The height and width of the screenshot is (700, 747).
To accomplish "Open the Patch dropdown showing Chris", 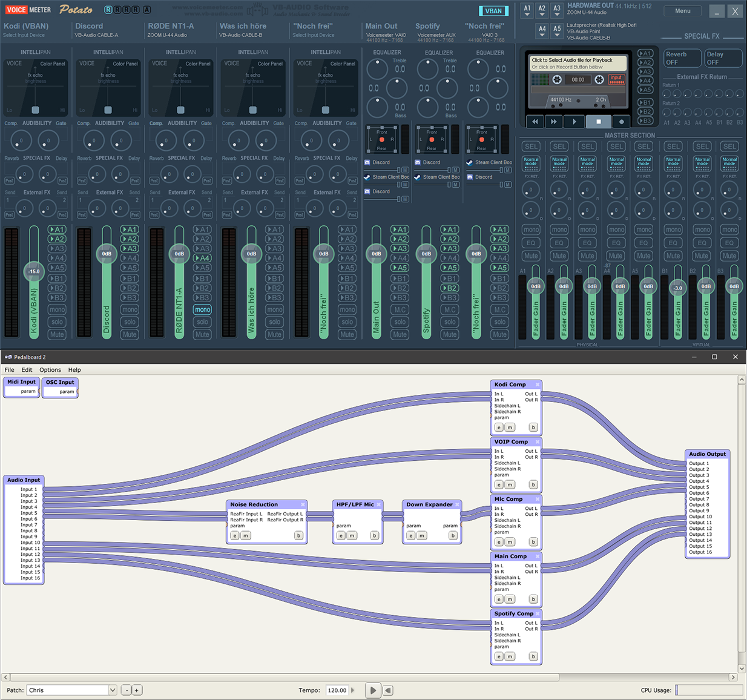I will (x=71, y=690).
